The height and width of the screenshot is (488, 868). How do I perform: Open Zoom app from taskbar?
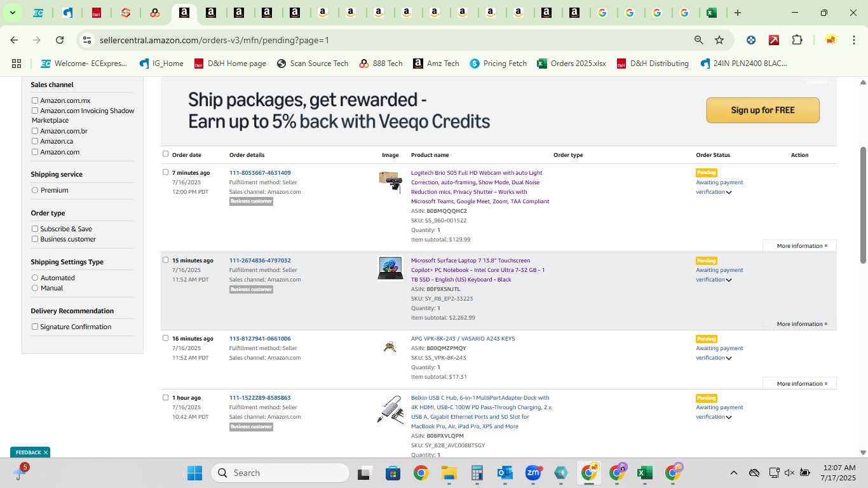pyautogui.click(x=533, y=473)
